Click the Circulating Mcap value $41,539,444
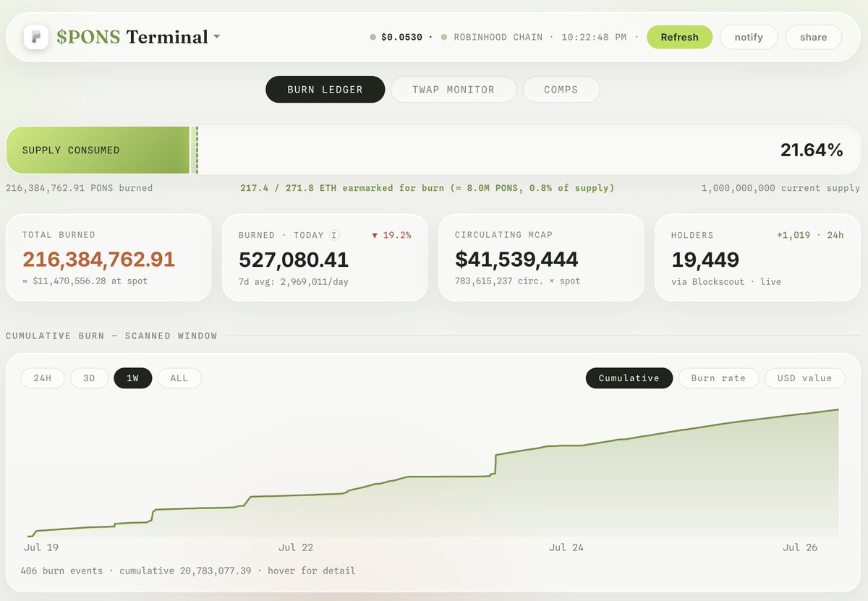This screenshot has height=601, width=868. click(516, 260)
